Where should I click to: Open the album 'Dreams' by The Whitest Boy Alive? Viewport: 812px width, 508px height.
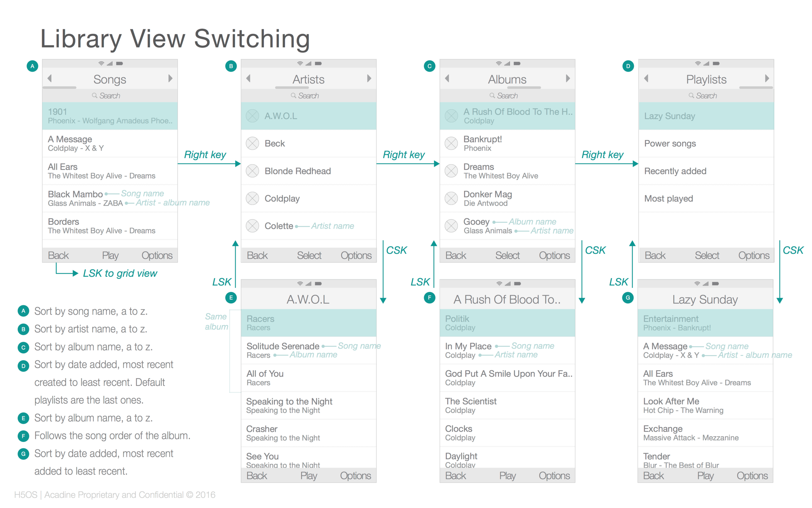507,171
